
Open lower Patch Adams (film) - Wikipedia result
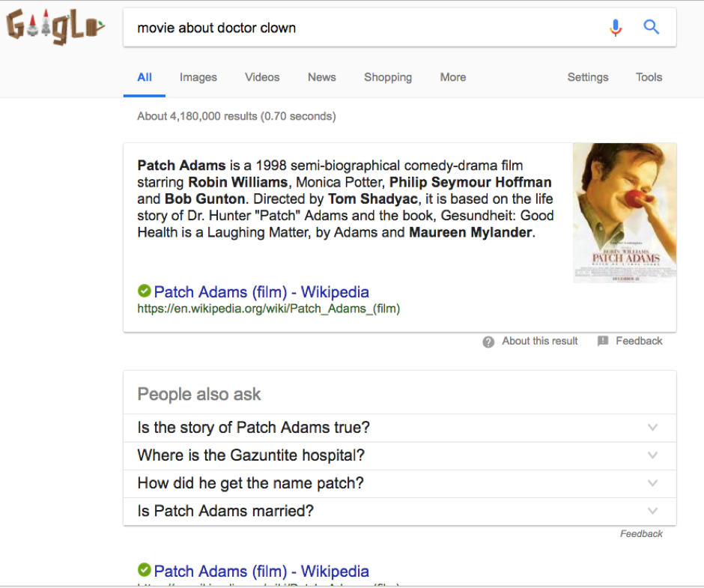point(261,571)
